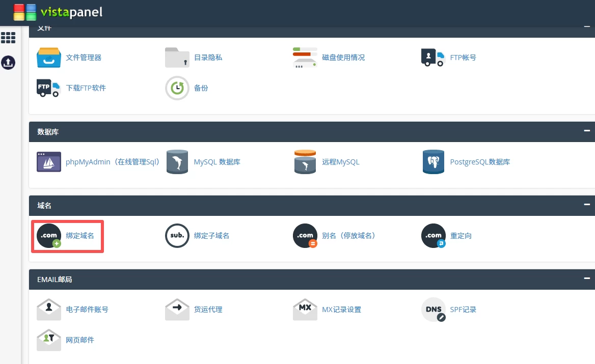The height and width of the screenshot is (364, 595).
Task: Click the 目录隐私 folder lock icon
Action: (177, 58)
